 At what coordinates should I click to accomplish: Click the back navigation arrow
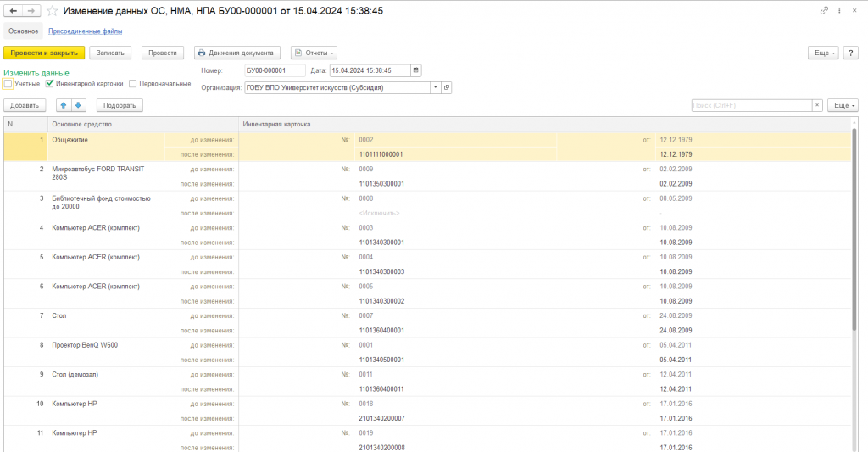coord(14,10)
